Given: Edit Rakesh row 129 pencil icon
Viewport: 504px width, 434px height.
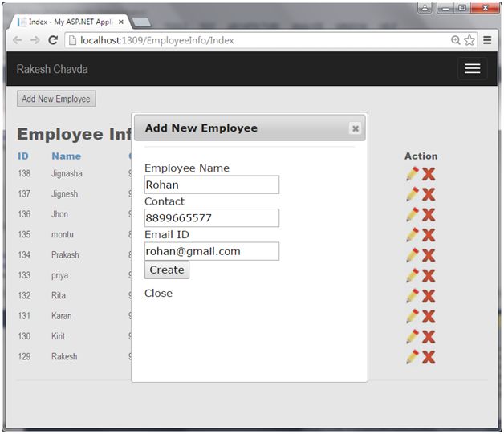Looking at the screenshot, I should pyautogui.click(x=413, y=356).
